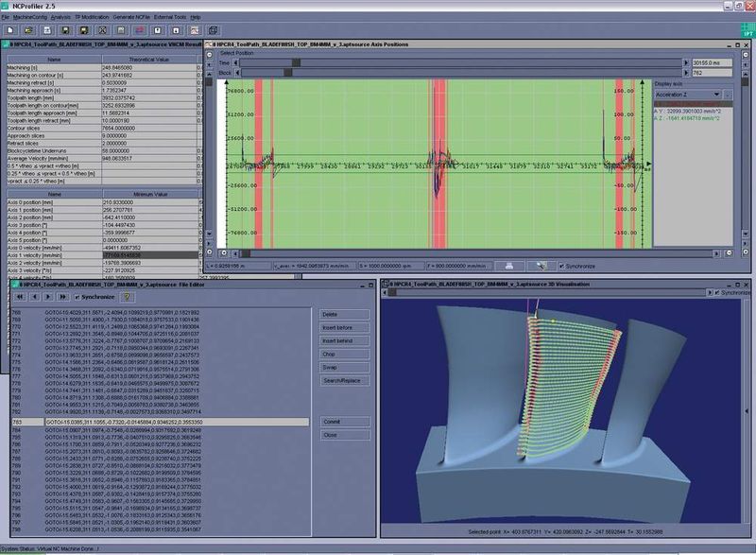Click the tool icon next to the printer button

tap(541, 266)
